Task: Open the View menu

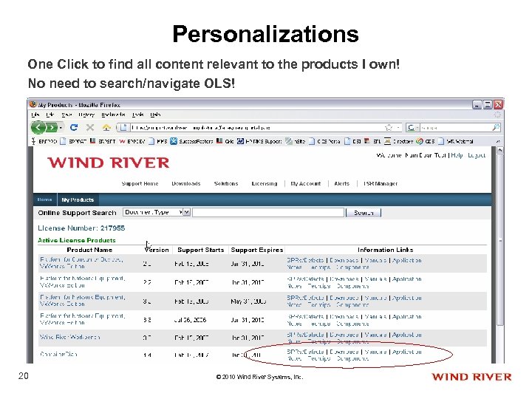Action: pyautogui.click(x=66, y=115)
